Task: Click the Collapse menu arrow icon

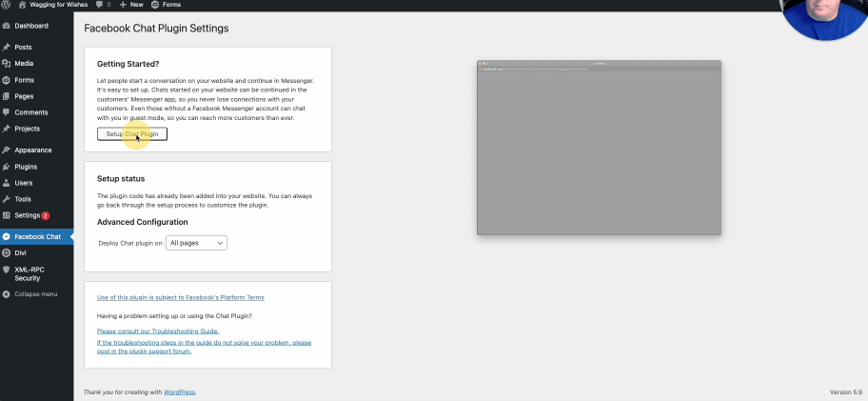Action: coord(6,294)
